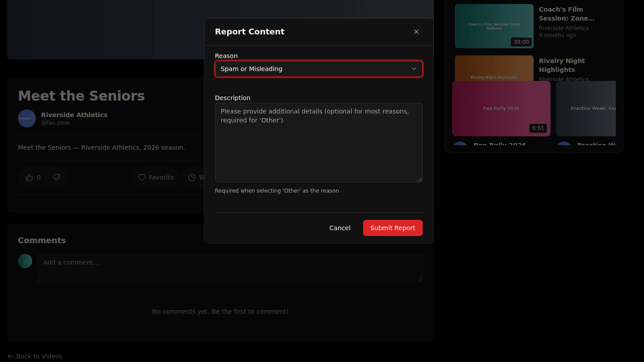This screenshot has height=362, width=644.
Task: Click the 0:01 duration badge
Action: tap(538, 128)
